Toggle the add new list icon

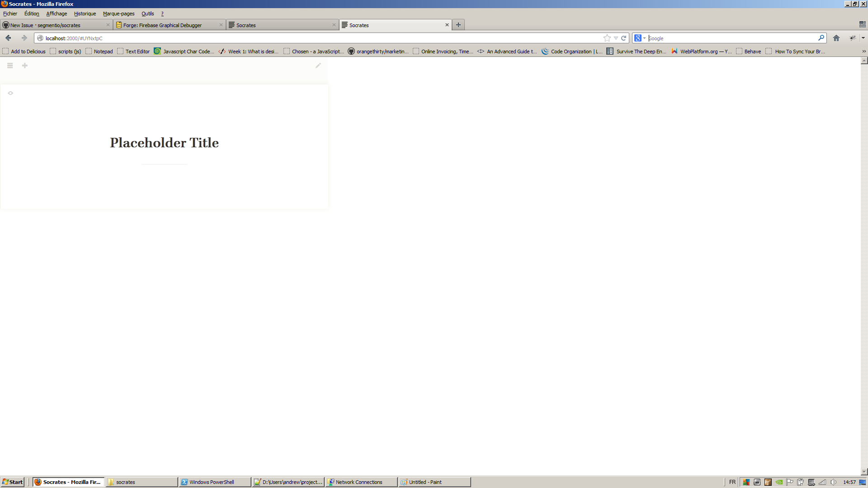pyautogui.click(x=24, y=66)
